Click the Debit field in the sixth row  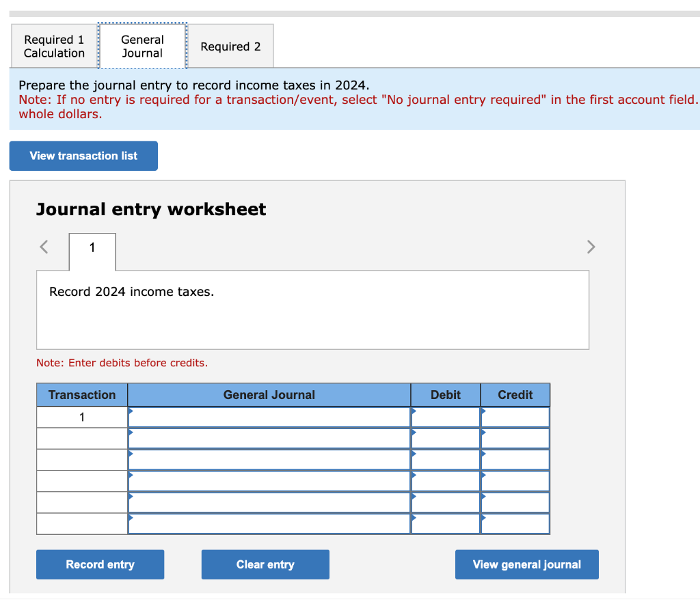(x=446, y=523)
